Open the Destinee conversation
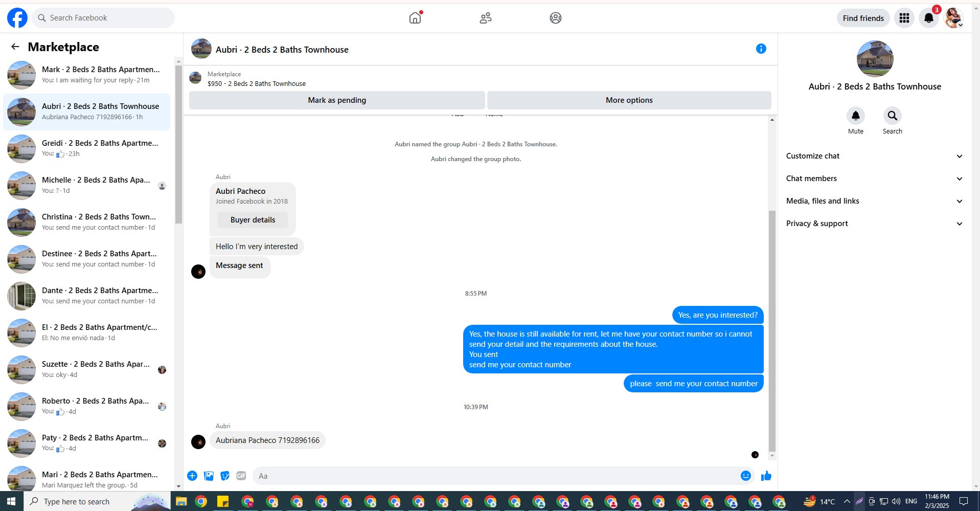This screenshot has width=980, height=511. pyautogui.click(x=87, y=259)
